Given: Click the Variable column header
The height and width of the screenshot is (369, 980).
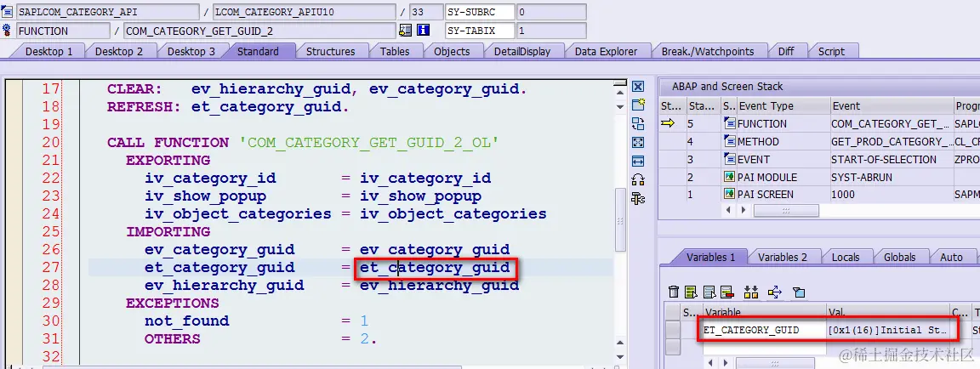Looking at the screenshot, I should (763, 311).
